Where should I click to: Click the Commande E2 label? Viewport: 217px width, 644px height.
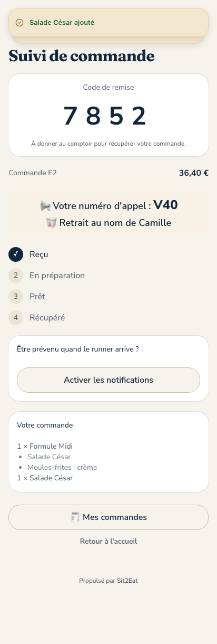33,173
